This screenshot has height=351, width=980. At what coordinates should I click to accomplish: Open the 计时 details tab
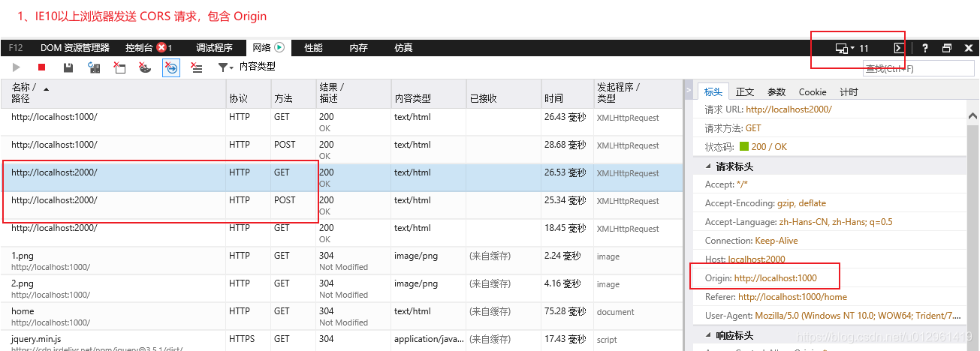point(849,91)
